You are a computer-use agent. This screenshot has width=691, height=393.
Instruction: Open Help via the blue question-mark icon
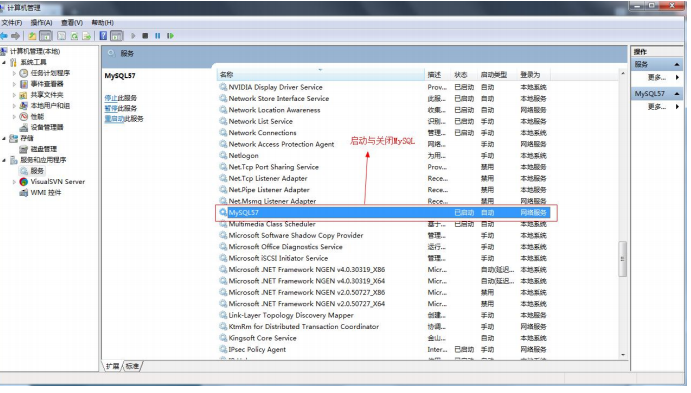[103, 36]
